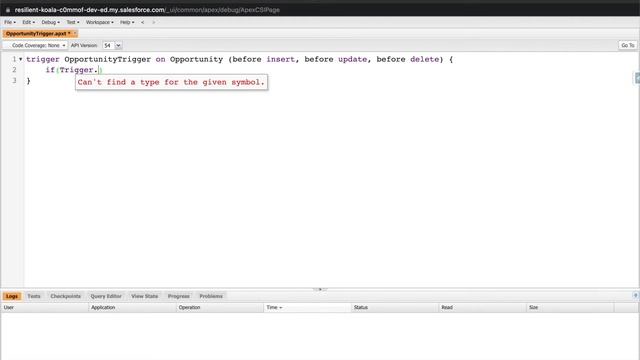Collapse the code fold on line 1
640x360 pixels.
[20, 60]
